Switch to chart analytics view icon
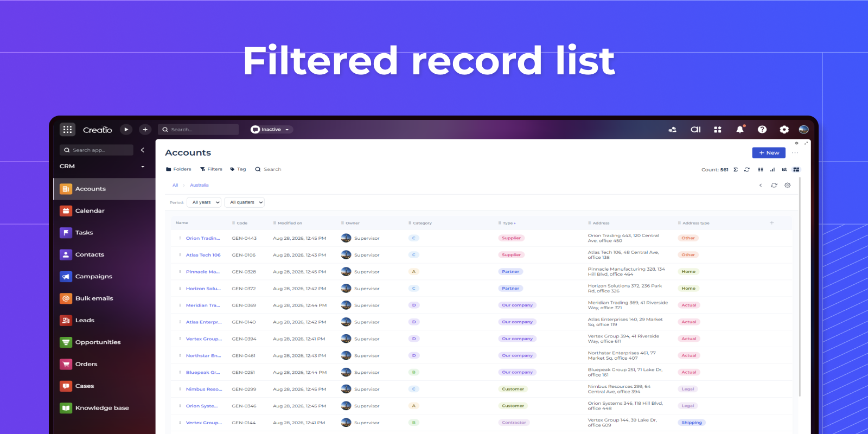 [x=773, y=169]
